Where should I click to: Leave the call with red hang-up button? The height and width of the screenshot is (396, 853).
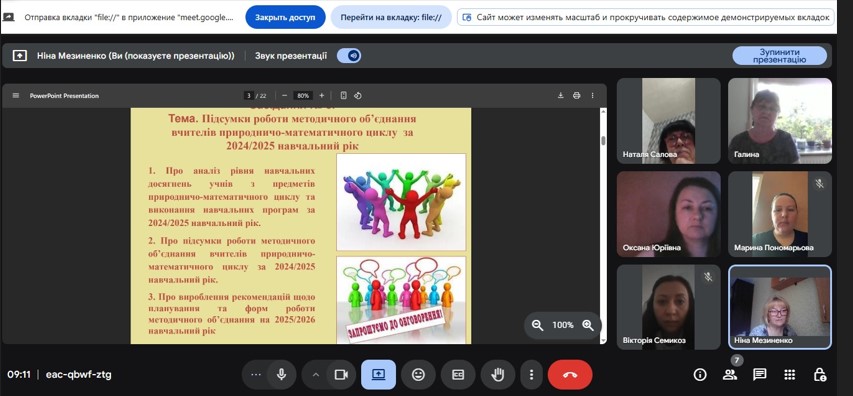click(570, 375)
